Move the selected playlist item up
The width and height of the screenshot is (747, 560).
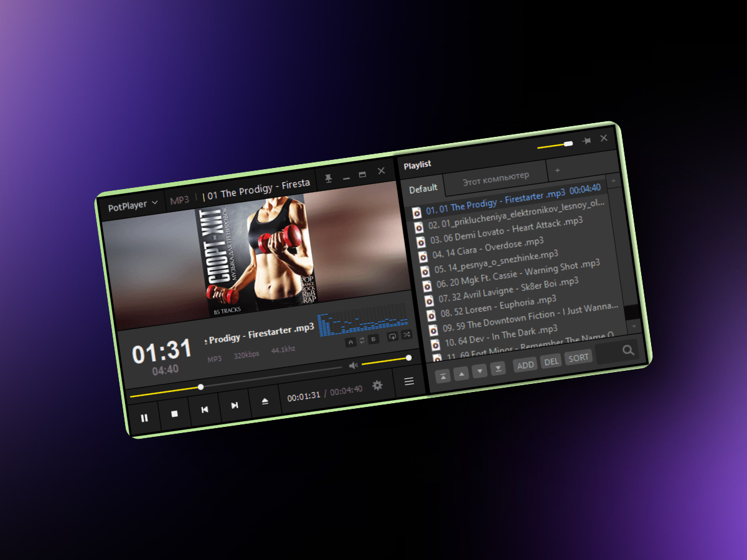(x=461, y=373)
